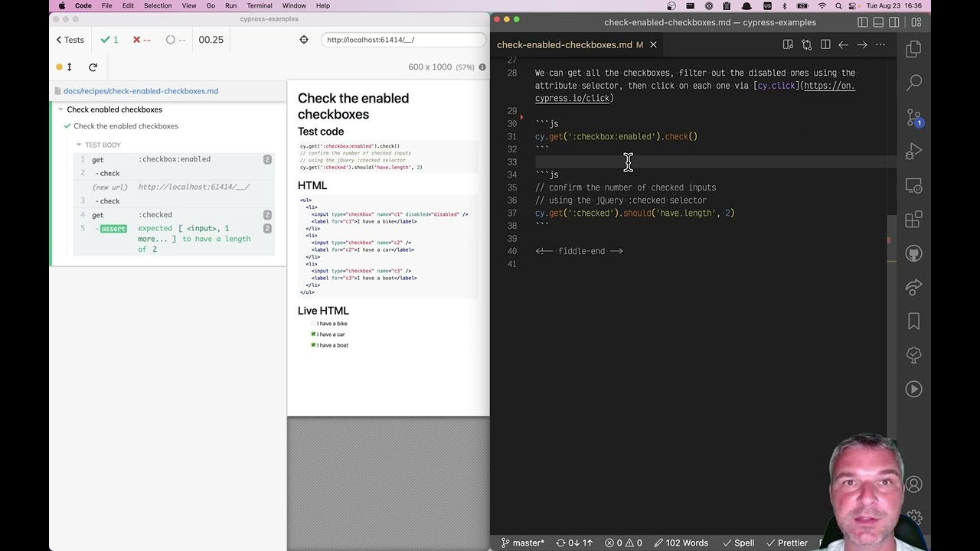
Task: Click the 600 x 1000 viewport size
Action: [430, 67]
